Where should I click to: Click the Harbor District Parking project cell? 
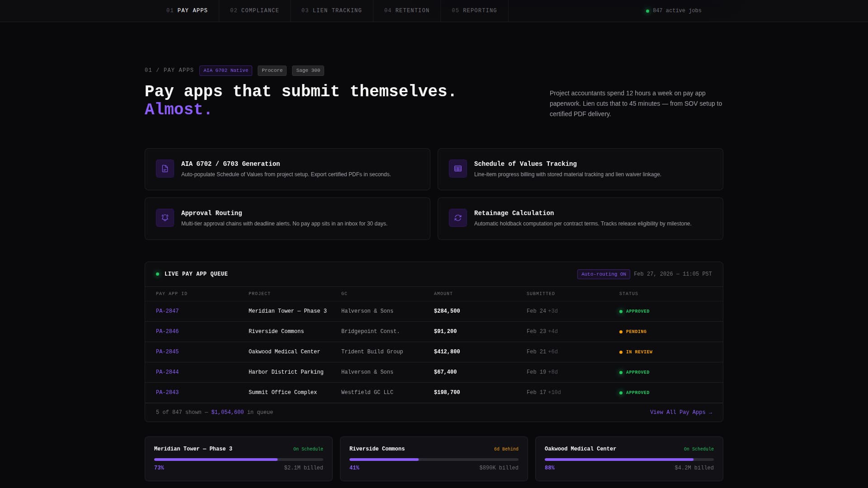pyautogui.click(x=286, y=372)
